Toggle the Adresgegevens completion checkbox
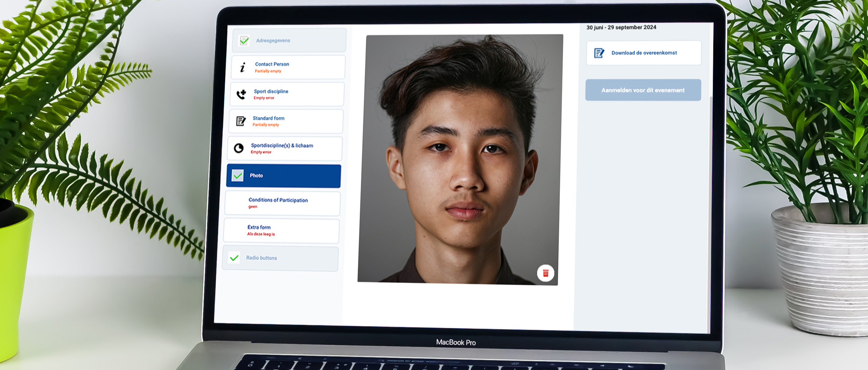 (x=243, y=40)
